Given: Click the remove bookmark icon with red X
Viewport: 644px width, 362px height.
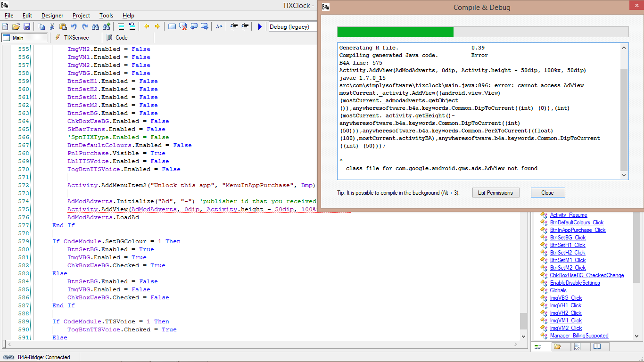Looking at the screenshot, I should click(x=183, y=27).
